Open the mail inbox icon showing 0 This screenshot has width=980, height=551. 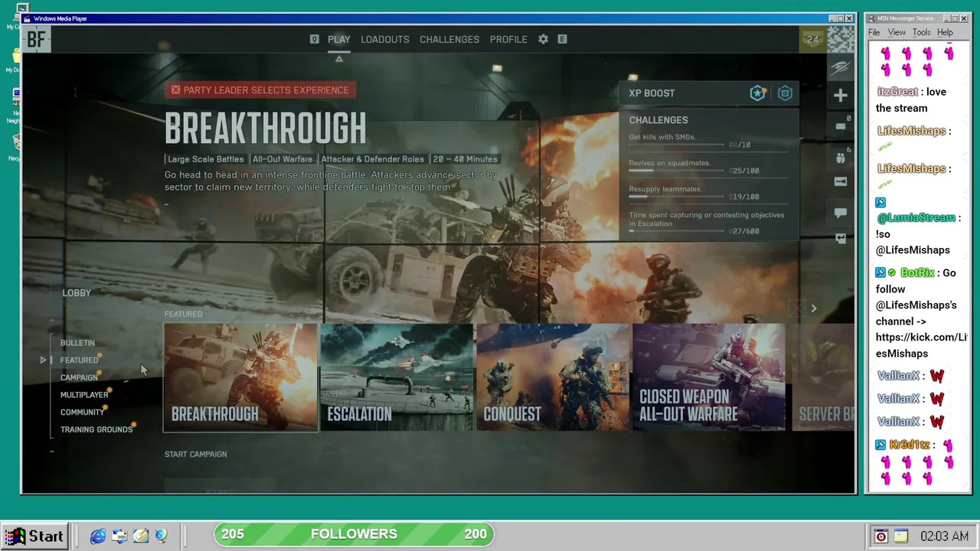click(840, 126)
